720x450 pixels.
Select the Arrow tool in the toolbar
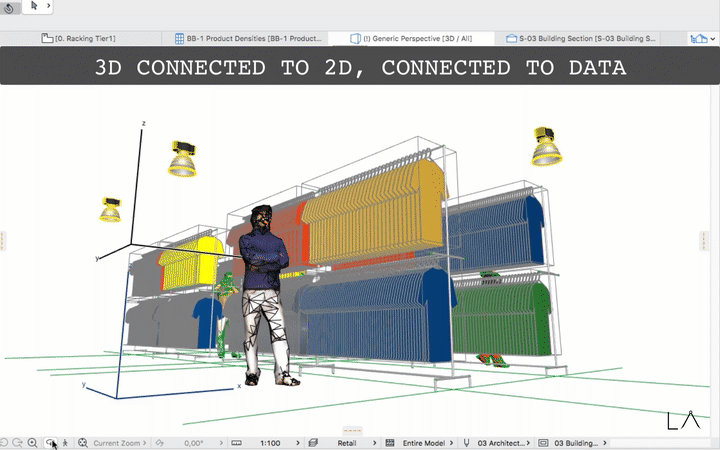click(x=34, y=6)
